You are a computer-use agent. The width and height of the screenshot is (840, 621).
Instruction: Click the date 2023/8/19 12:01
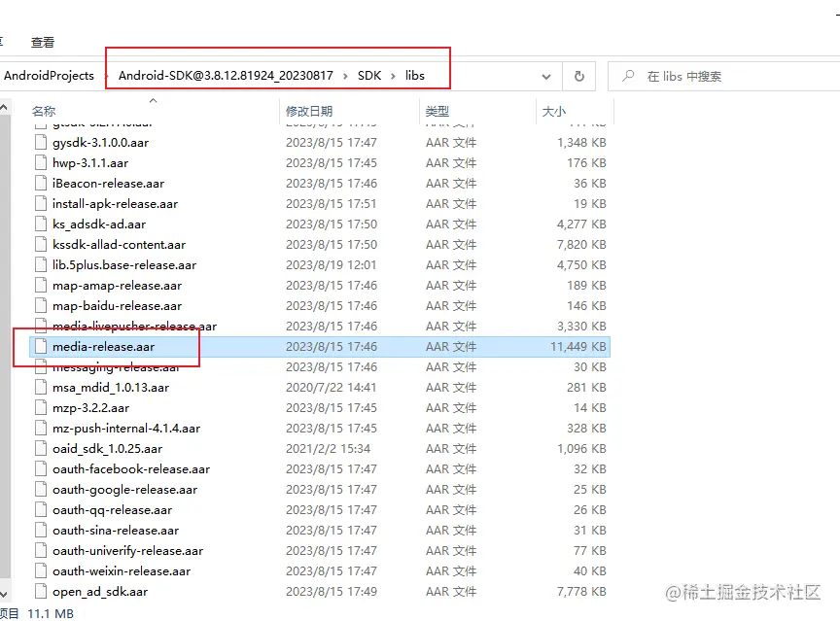click(x=331, y=264)
